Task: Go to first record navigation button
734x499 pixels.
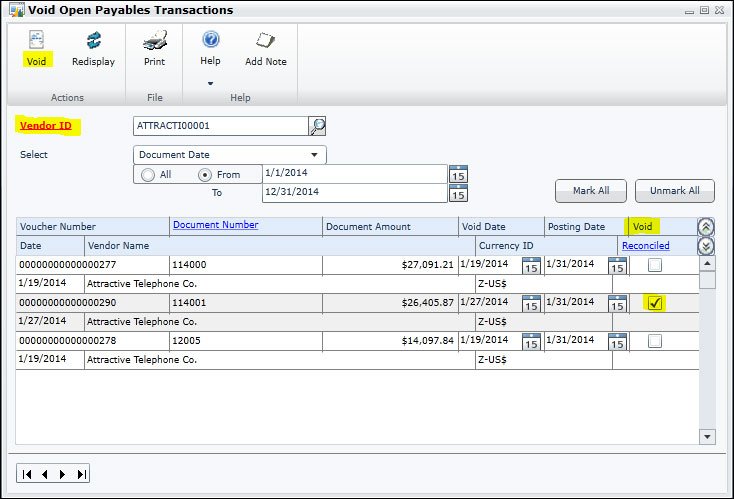Action: [27, 474]
